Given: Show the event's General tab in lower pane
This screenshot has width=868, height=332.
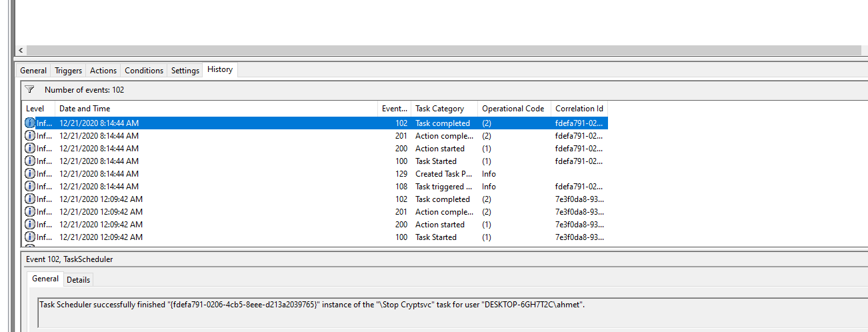Looking at the screenshot, I should (46, 279).
